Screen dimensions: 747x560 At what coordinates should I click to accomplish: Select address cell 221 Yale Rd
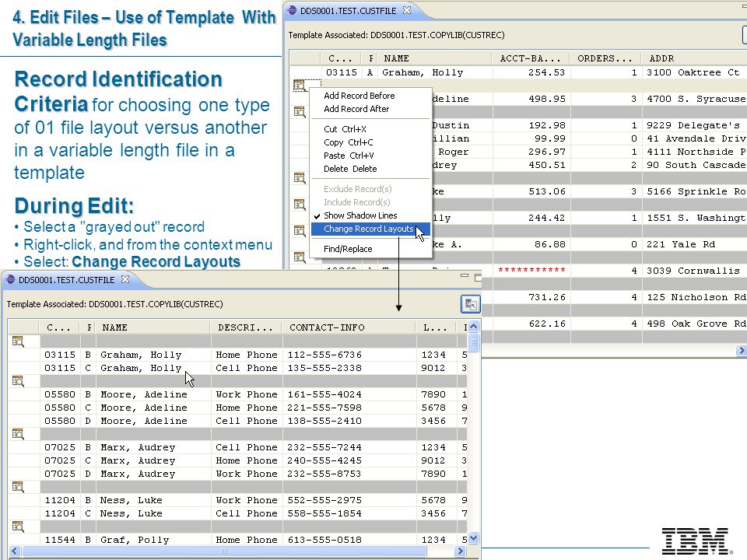tap(695, 244)
